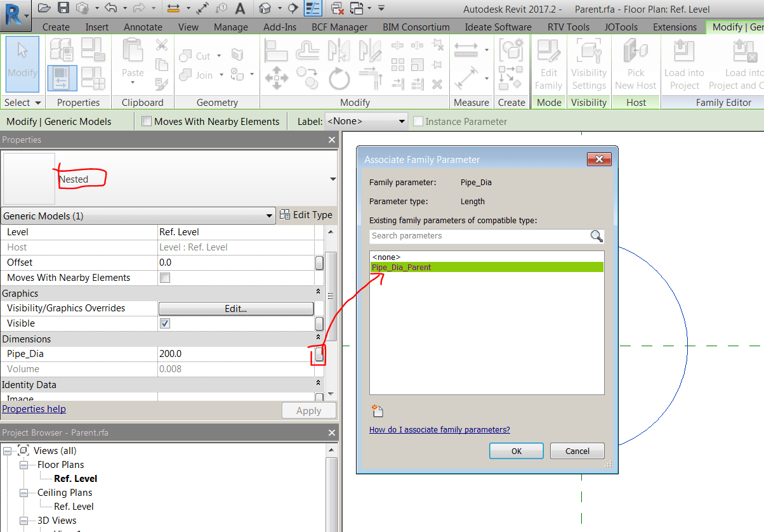The image size is (764, 532).
Task: Click Edit Type button
Action: pos(306,215)
